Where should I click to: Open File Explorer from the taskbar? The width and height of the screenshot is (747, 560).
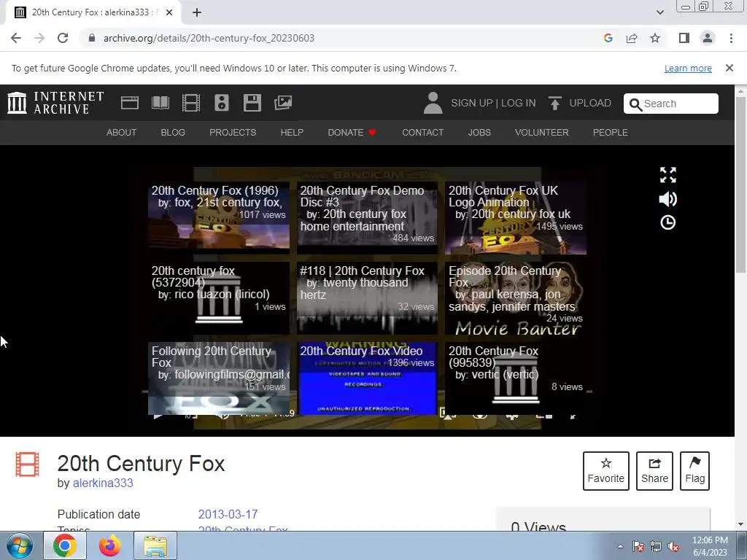click(155, 545)
